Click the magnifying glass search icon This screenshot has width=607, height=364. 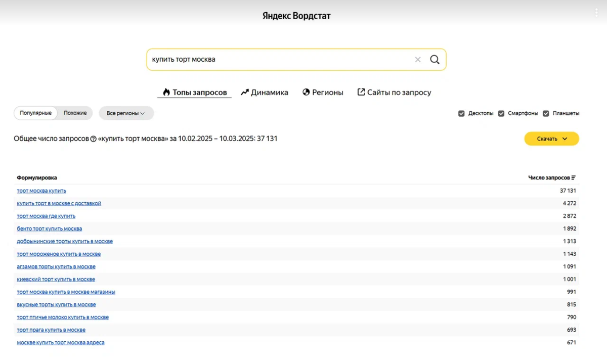tap(435, 60)
